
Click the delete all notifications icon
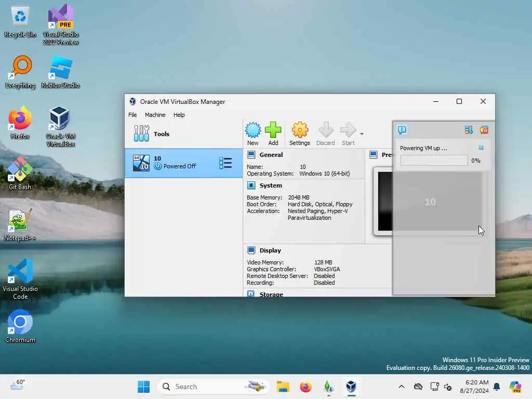(x=484, y=130)
